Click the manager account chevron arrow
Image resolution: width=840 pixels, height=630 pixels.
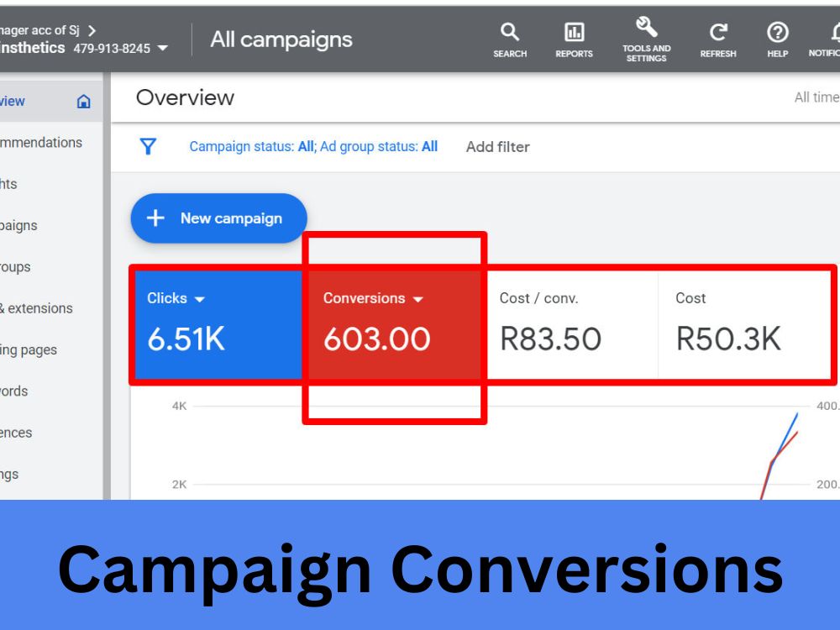click(x=92, y=30)
